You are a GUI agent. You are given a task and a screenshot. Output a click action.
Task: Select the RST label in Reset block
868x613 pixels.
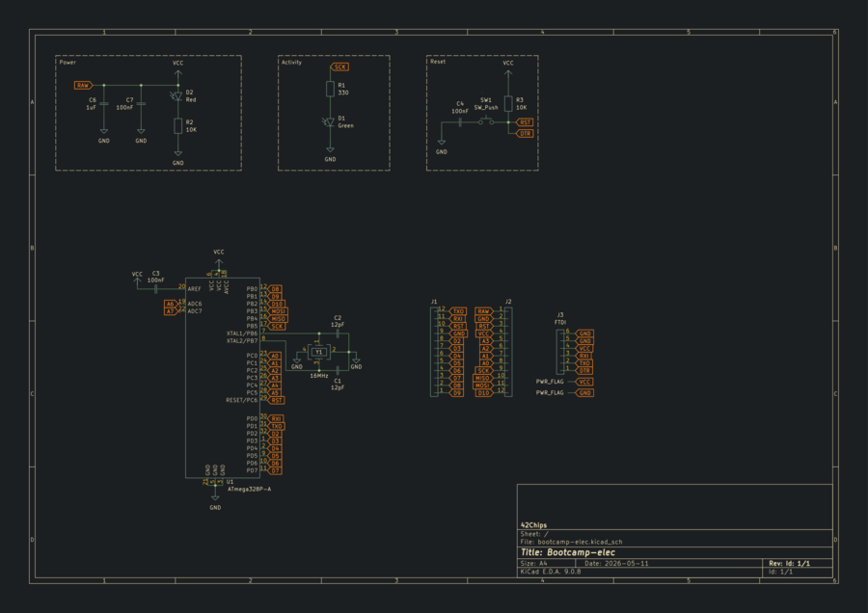click(525, 122)
